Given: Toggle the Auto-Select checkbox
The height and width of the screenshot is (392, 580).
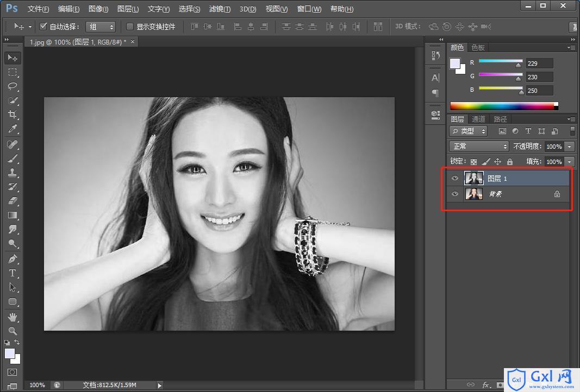Looking at the screenshot, I should (x=43, y=26).
